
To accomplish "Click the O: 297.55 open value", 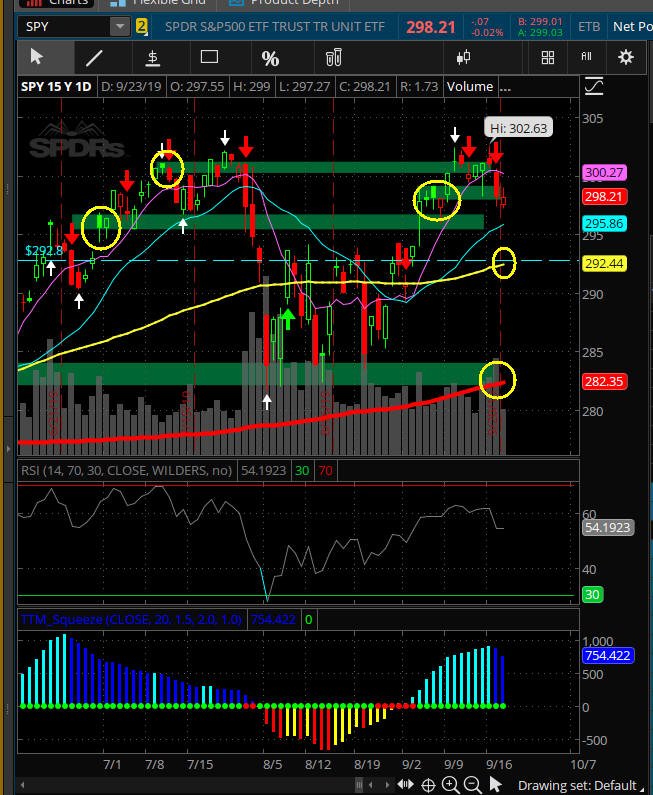I will pyautogui.click(x=197, y=87).
